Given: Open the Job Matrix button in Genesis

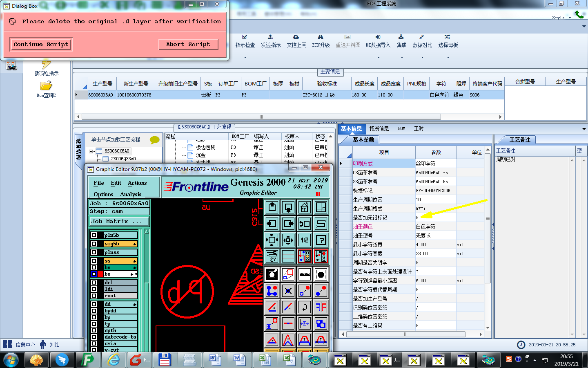Looking at the screenshot, I should tap(119, 221).
